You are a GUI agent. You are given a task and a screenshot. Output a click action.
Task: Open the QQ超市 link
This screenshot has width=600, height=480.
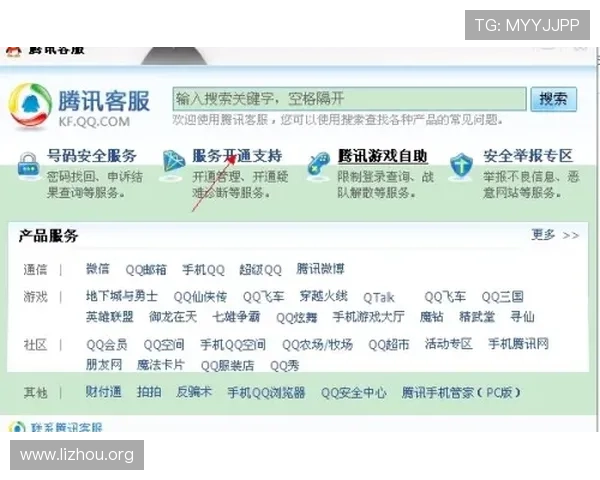[389, 345]
